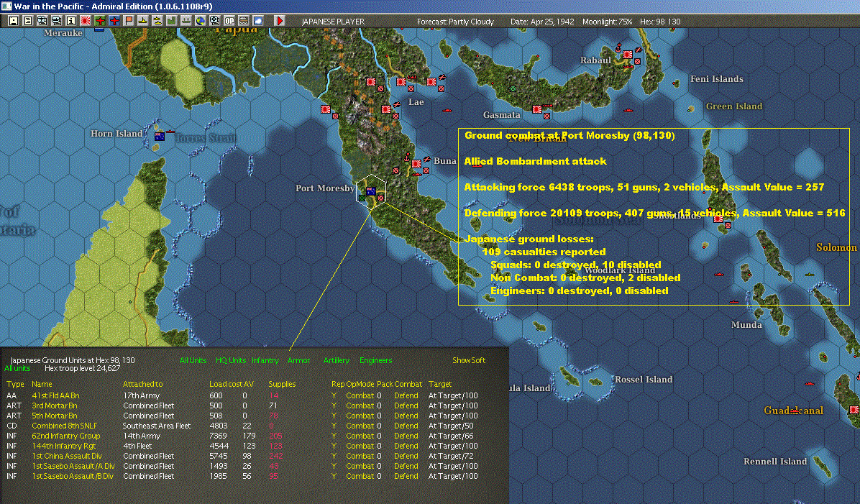The image size is (860, 504).
Task: Click the rising sun Japanese flag toolbar icon
Action: 86,21
